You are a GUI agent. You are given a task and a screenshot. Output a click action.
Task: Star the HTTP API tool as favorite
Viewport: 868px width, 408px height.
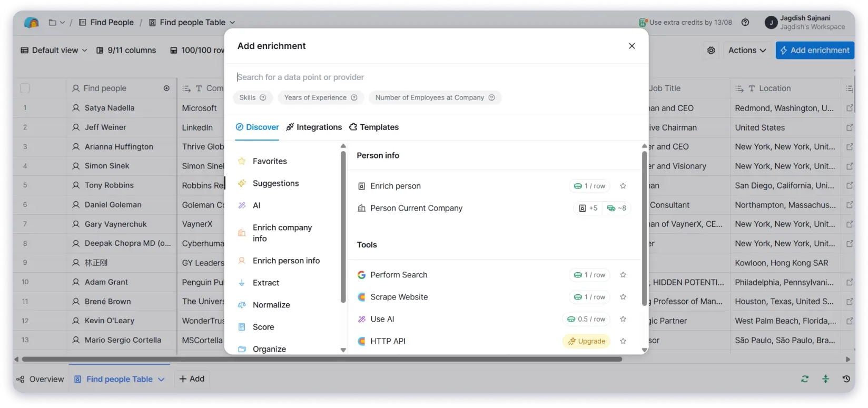coord(623,341)
